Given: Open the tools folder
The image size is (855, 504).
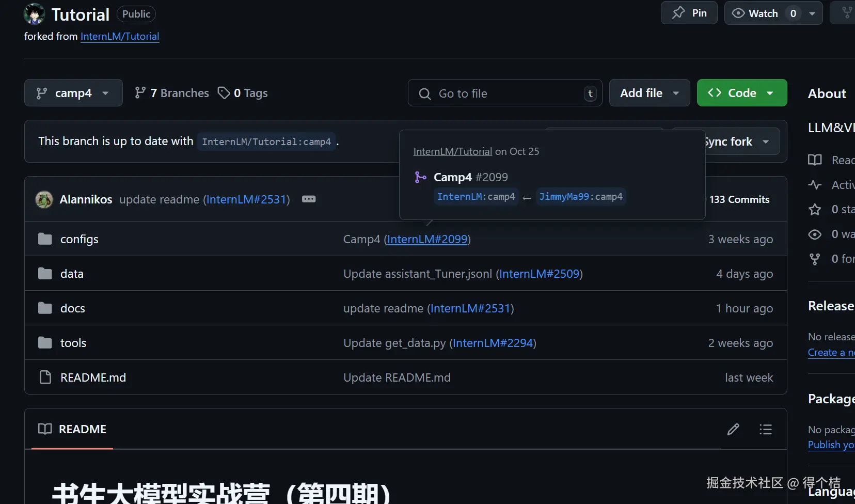Looking at the screenshot, I should [x=73, y=343].
